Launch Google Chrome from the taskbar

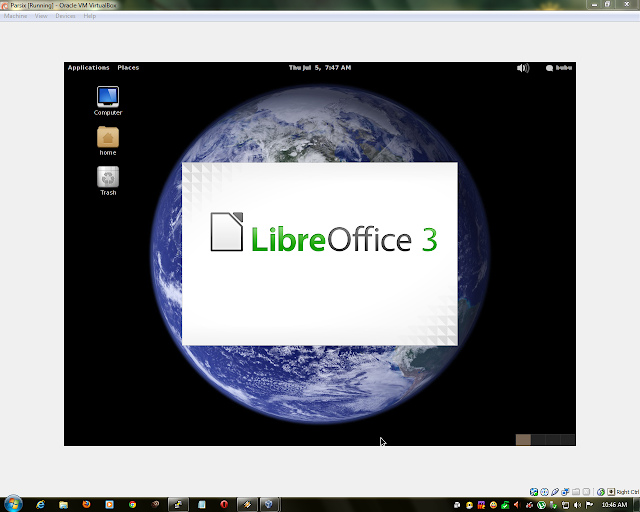pos(132,505)
